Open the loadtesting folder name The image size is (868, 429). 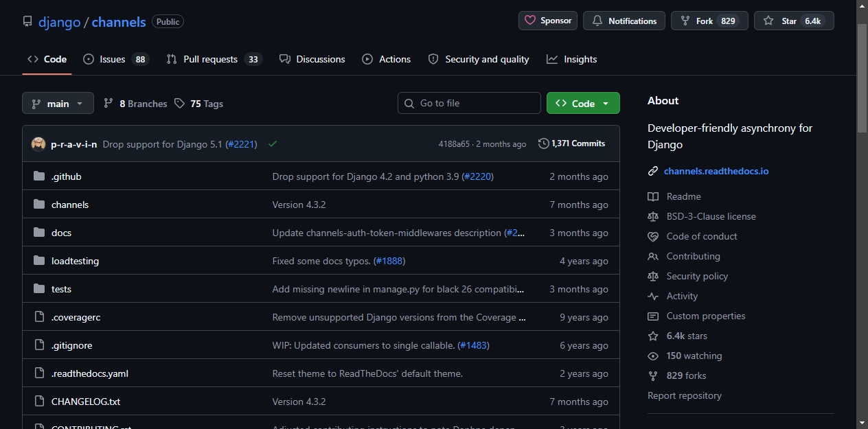click(x=75, y=261)
